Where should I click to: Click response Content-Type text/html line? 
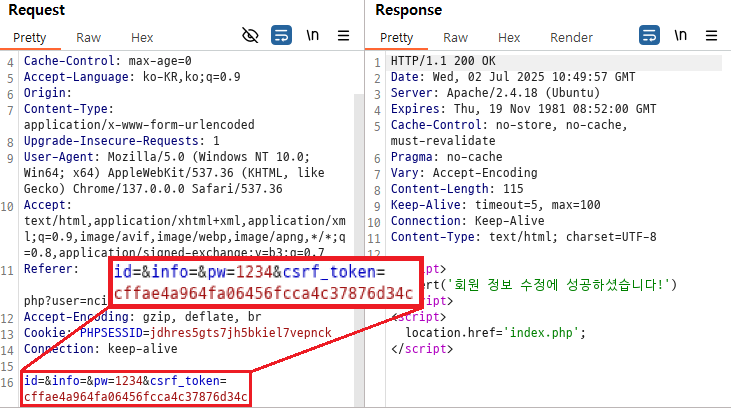[x=524, y=237]
